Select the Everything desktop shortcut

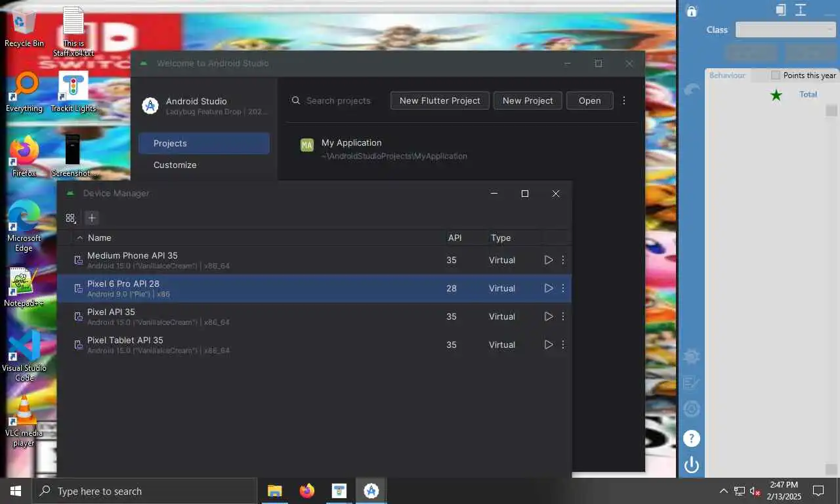(x=24, y=93)
